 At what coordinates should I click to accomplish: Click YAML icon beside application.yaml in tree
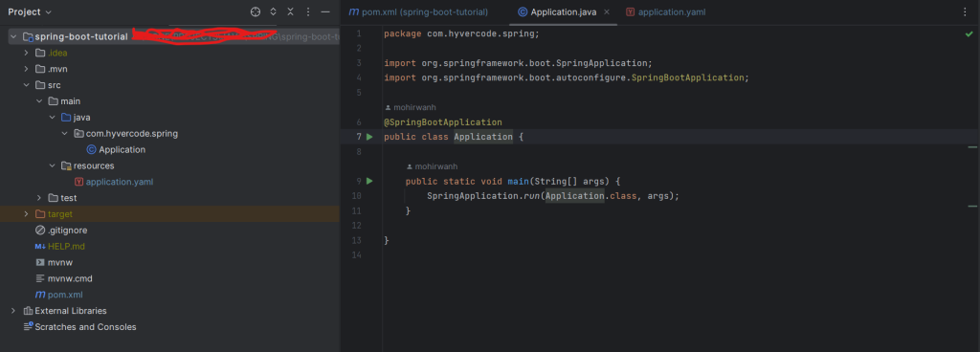[78, 183]
